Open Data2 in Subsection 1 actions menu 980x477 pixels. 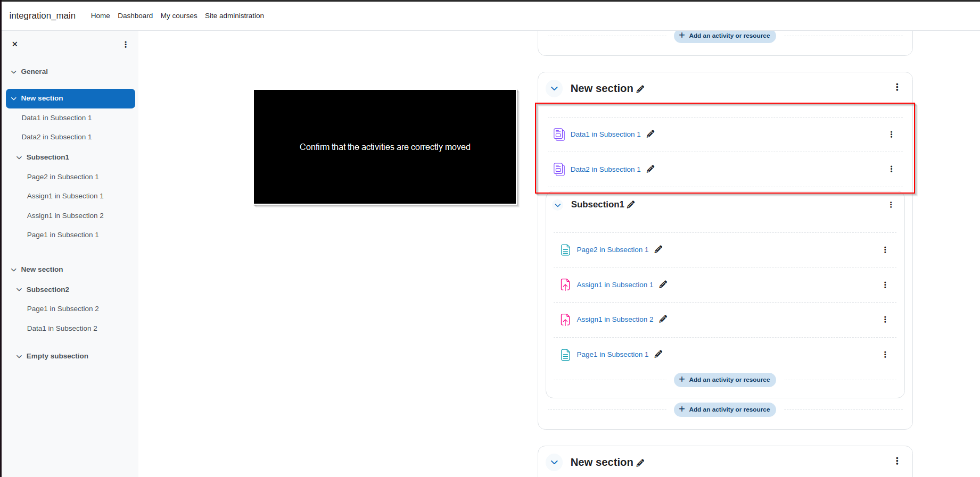pos(891,169)
